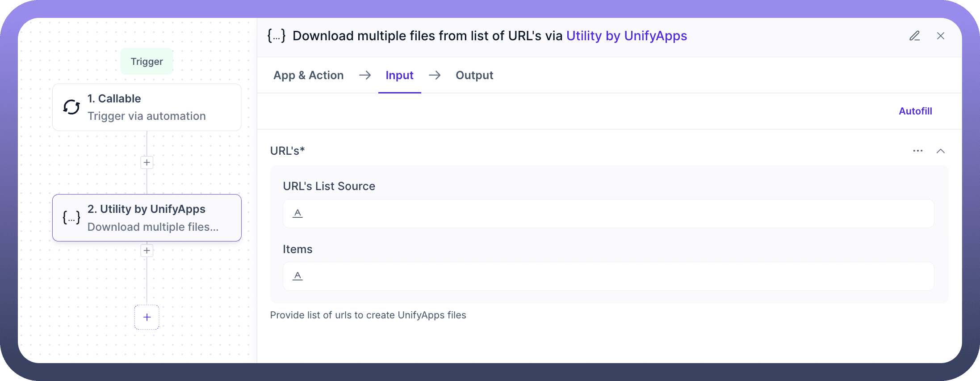Click the Trigger label badge
The width and height of the screenshot is (980, 381).
pos(147,61)
